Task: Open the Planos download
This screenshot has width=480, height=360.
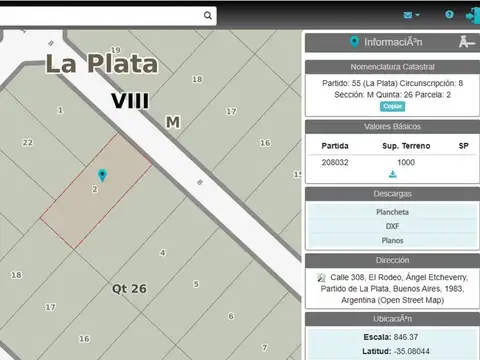Action: (x=392, y=241)
